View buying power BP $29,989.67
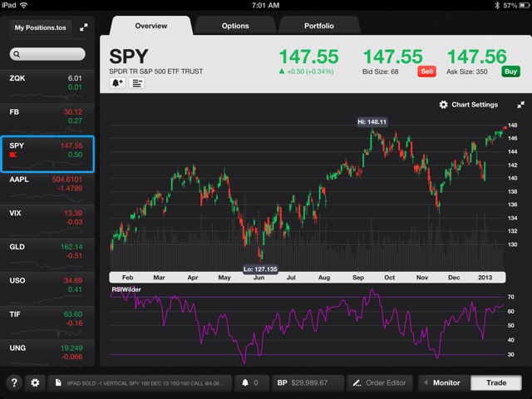 (308, 382)
